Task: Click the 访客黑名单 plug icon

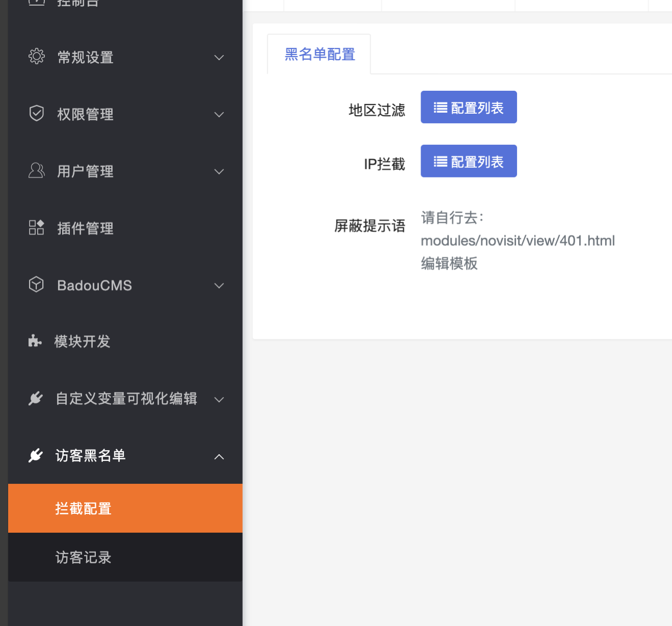Action: 35,455
